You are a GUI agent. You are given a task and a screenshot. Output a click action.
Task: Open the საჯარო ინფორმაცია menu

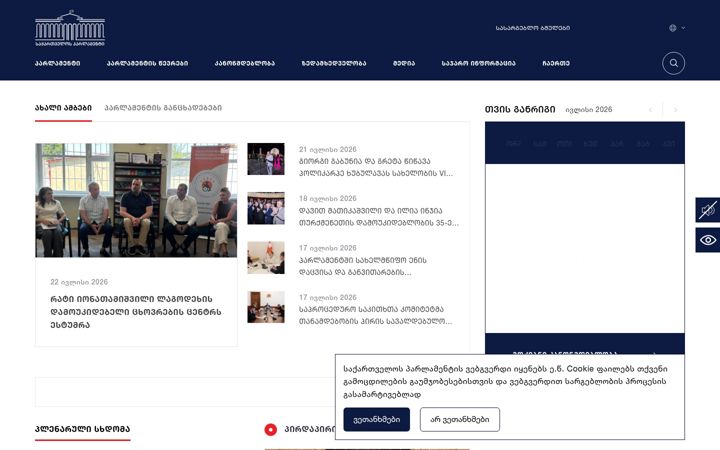(x=478, y=63)
